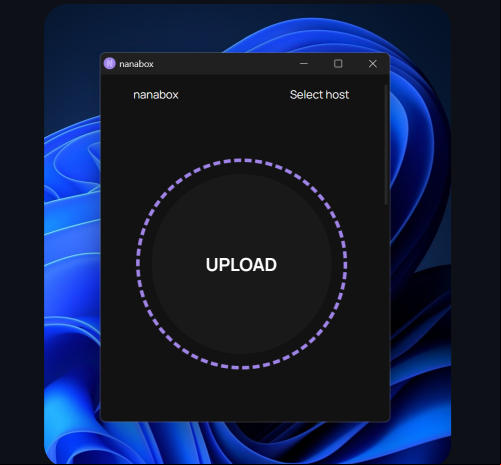
Task: Click the nanabox heading inside the app
Action: click(x=156, y=95)
